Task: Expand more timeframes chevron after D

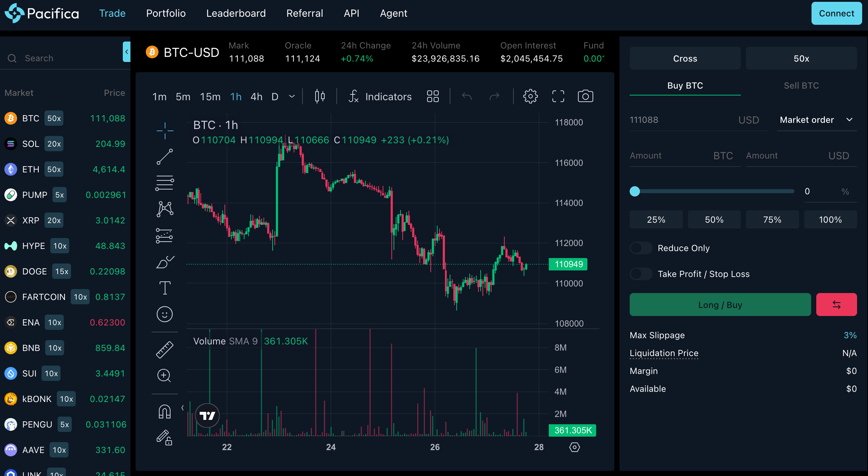Action: 292,97
